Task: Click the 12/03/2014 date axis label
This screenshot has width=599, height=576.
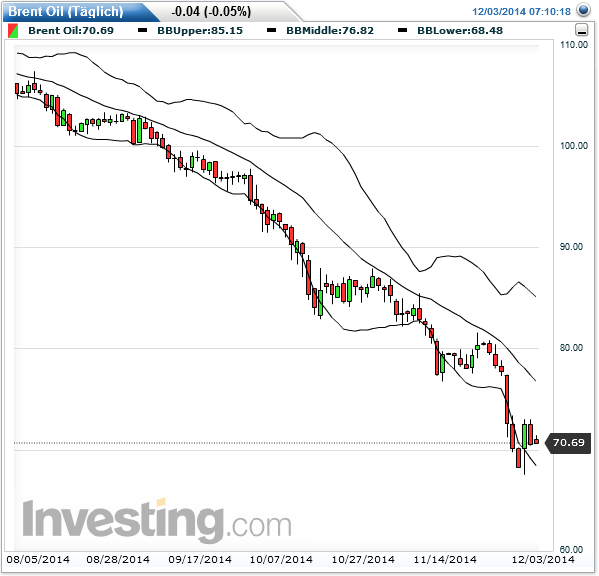Action: point(543,560)
